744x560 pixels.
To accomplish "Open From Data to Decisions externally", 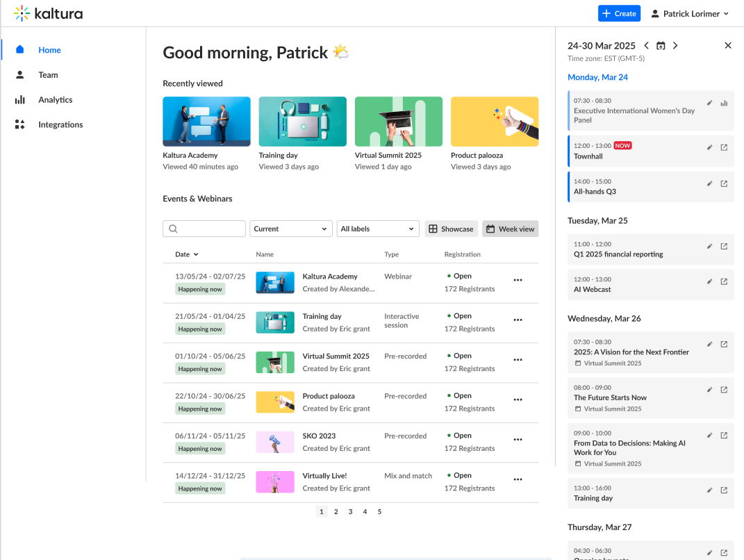I will click(724, 435).
